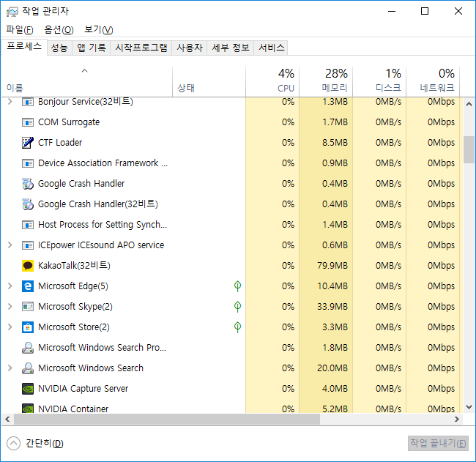The height and width of the screenshot is (462, 476).
Task: Click the Device Association Framework icon
Action: tap(28, 163)
